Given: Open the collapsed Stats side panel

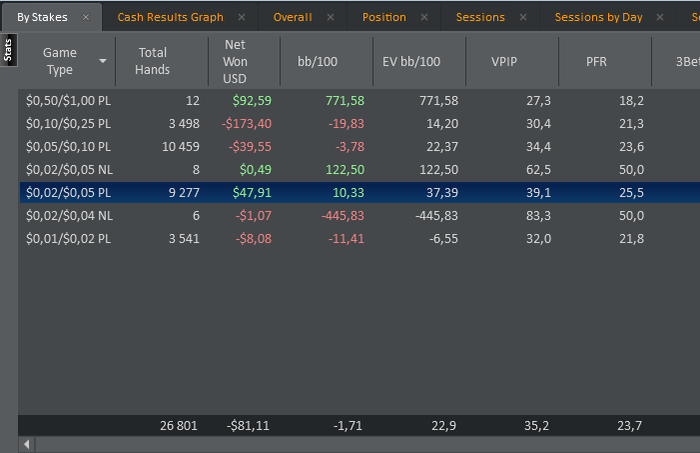Looking at the screenshot, I should click(8, 52).
